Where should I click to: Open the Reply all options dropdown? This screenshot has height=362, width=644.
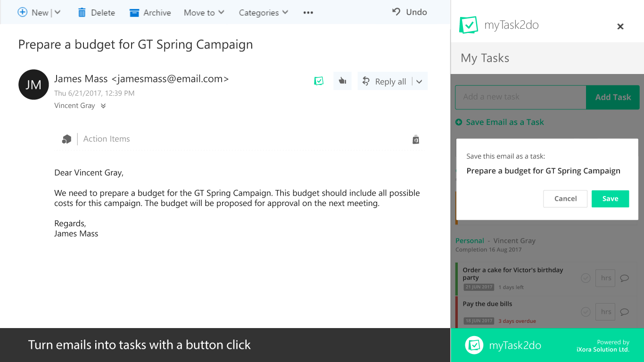pyautogui.click(x=419, y=82)
